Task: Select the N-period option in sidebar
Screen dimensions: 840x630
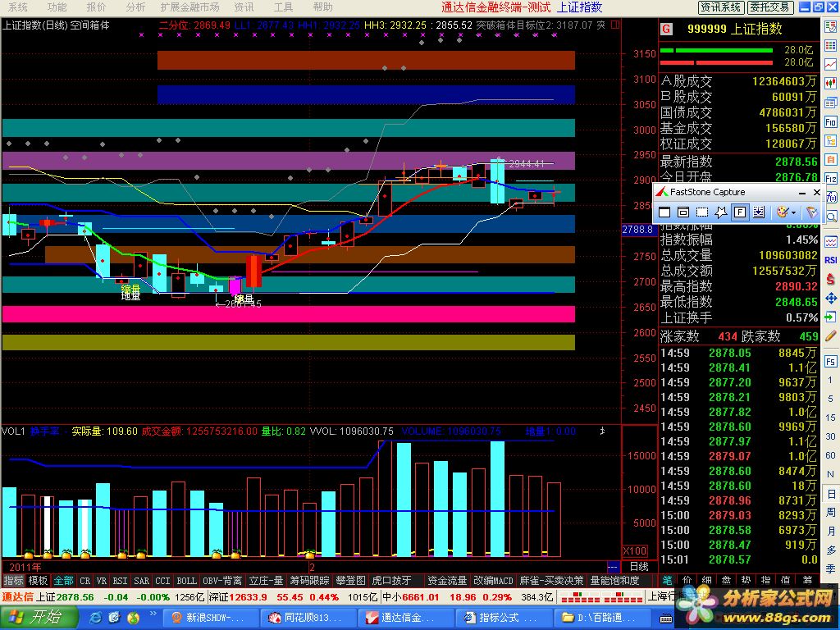Action: point(831,474)
